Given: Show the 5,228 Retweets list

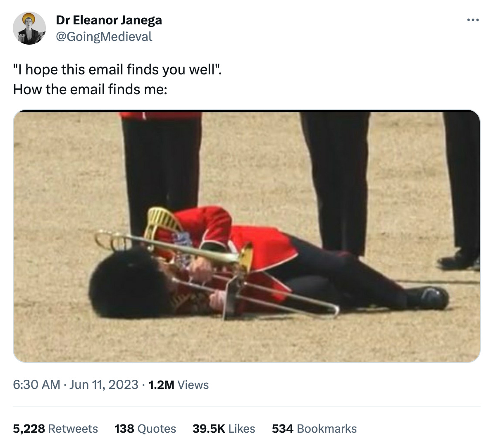Looking at the screenshot, I should pos(55,429).
